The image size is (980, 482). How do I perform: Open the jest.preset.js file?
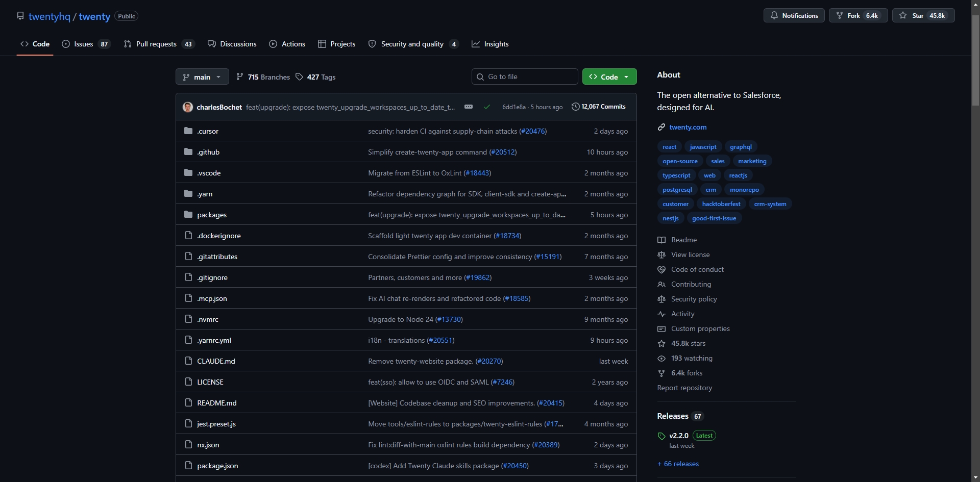216,424
